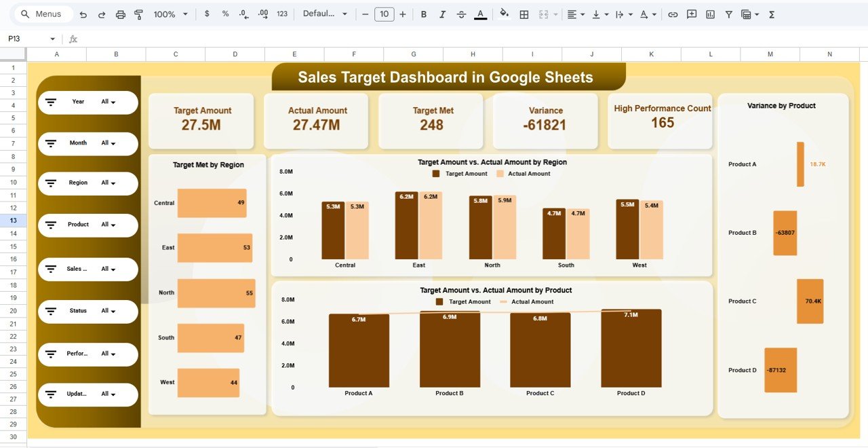Select the Paint format tool
Image resolution: width=868 pixels, height=448 pixels.
(x=139, y=14)
